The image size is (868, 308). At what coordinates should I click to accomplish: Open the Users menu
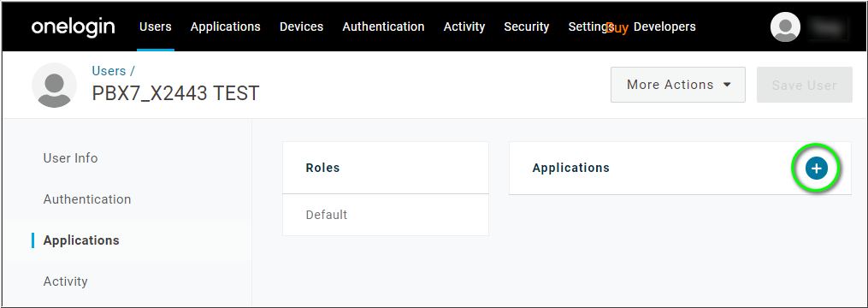click(156, 27)
